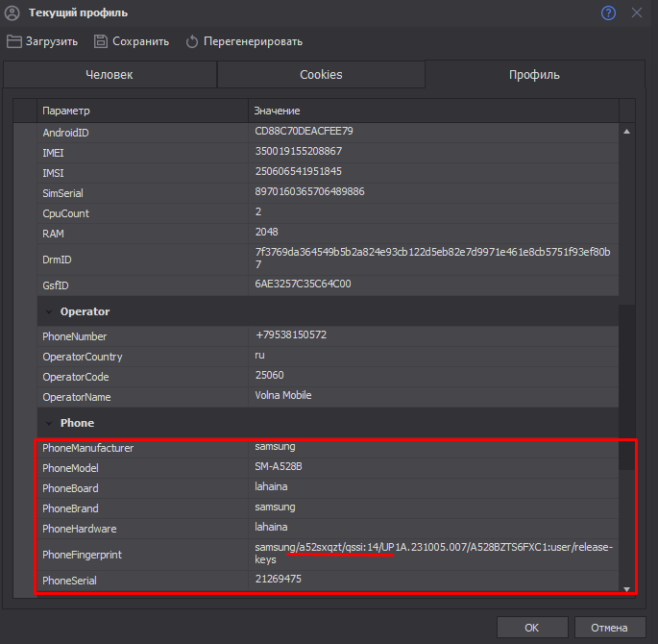Switch to the Cookies tab
Image resolution: width=658 pixels, height=644 pixels.
pyautogui.click(x=321, y=75)
